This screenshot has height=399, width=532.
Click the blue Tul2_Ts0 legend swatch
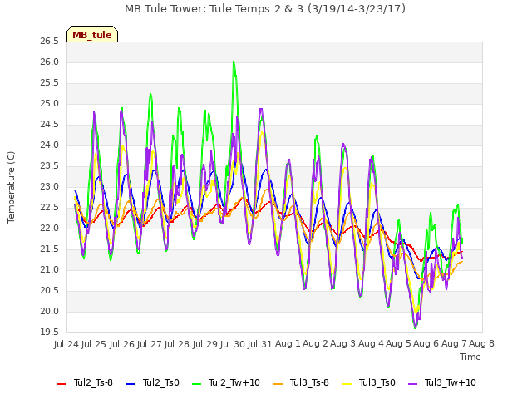pos(131,384)
